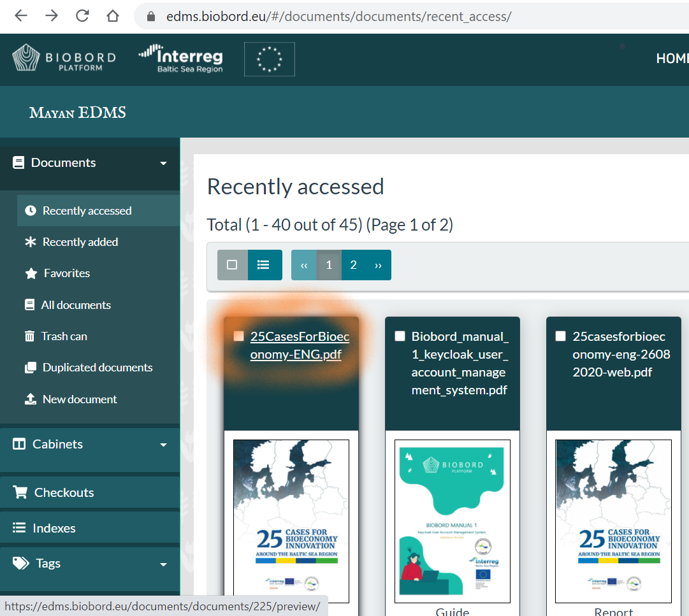Screen dimensions: 689x616
Task: Open the HOME navigation item
Action: point(672,58)
